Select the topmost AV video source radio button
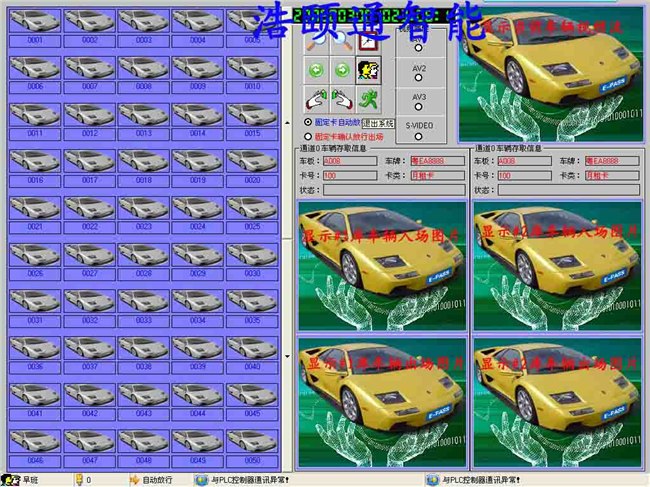This screenshot has height=487, width=650. coord(418,48)
